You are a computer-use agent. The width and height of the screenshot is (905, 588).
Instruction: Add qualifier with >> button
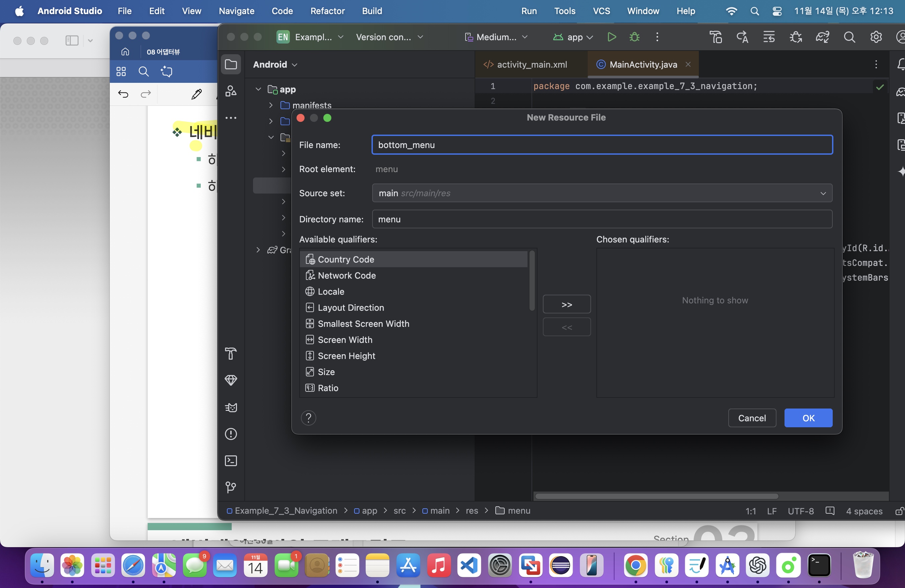[567, 304]
